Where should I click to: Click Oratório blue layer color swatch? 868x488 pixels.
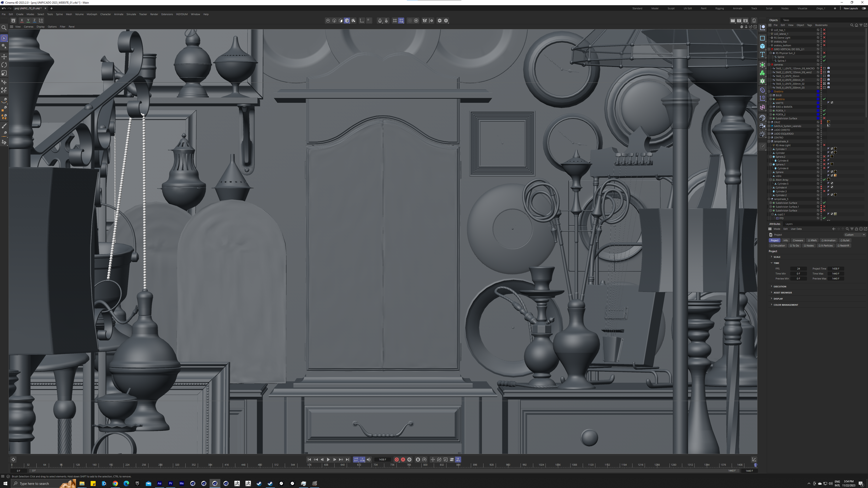(818, 91)
